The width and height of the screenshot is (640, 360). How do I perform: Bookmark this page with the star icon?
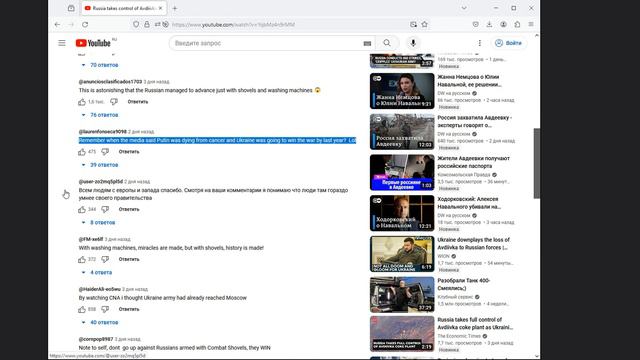coord(424,24)
